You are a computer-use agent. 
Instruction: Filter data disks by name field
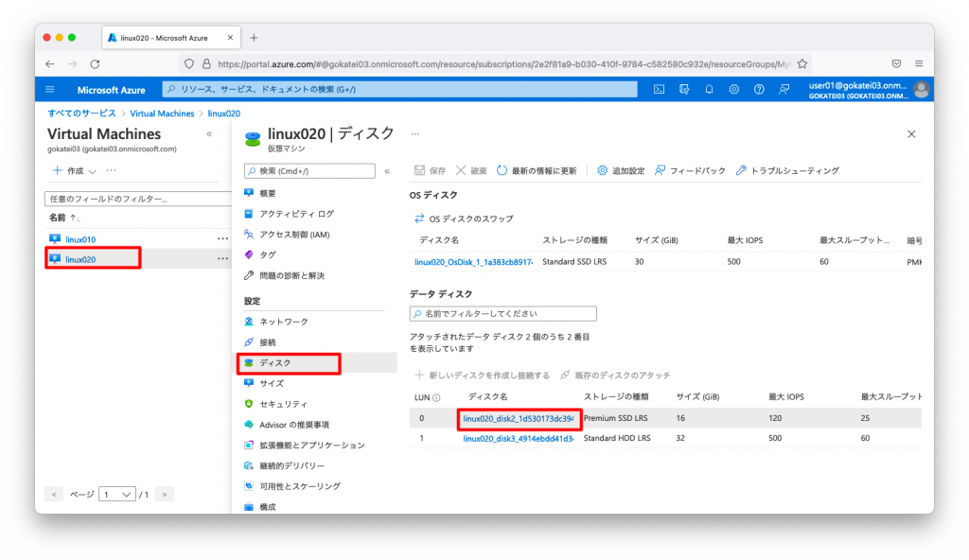503,314
